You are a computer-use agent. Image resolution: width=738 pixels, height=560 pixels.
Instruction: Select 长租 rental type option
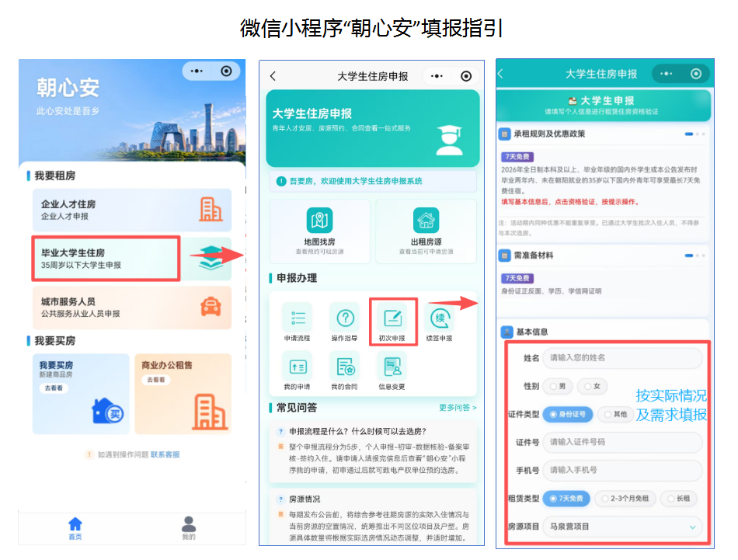click(679, 499)
